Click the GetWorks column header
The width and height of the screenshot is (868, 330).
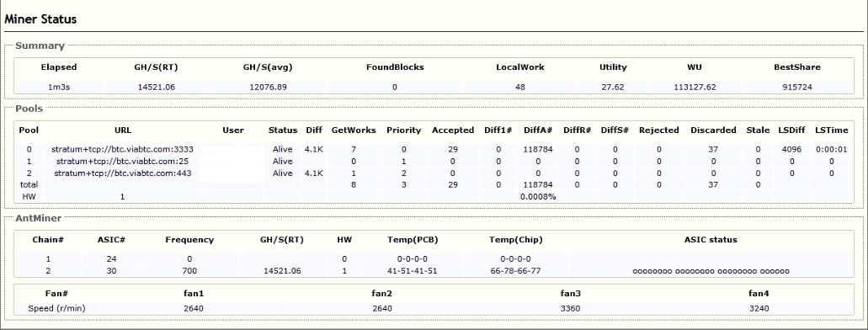354,130
